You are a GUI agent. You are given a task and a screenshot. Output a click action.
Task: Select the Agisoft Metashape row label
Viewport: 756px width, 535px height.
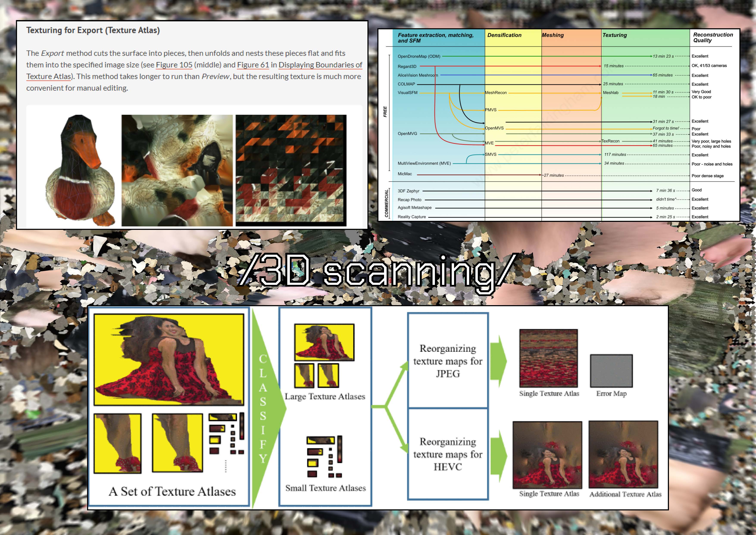415,207
